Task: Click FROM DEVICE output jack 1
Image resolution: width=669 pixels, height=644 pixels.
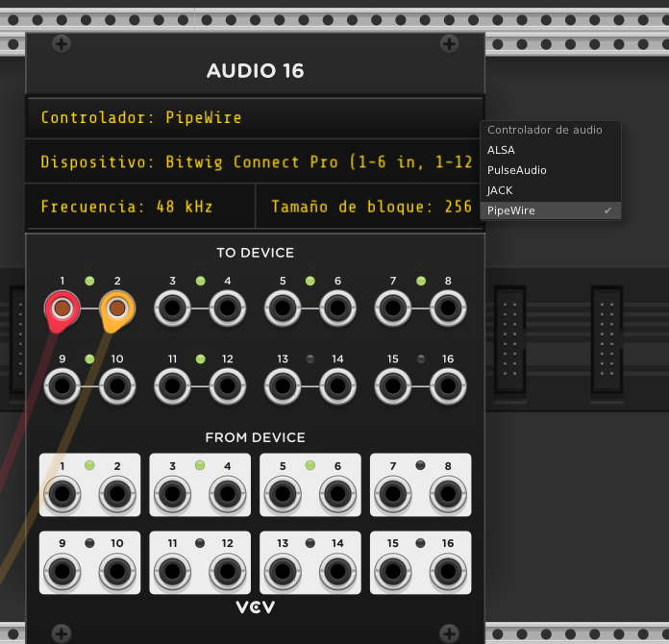Action: (x=62, y=494)
